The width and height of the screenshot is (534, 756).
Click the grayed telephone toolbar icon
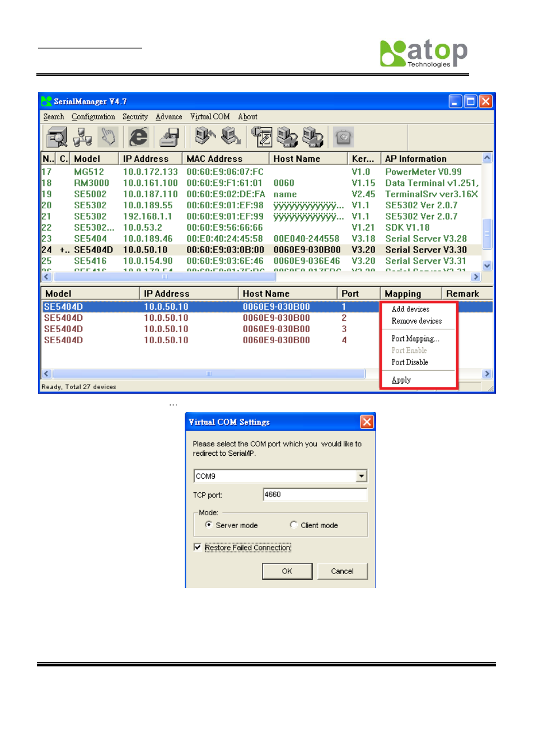pyautogui.click(x=343, y=137)
